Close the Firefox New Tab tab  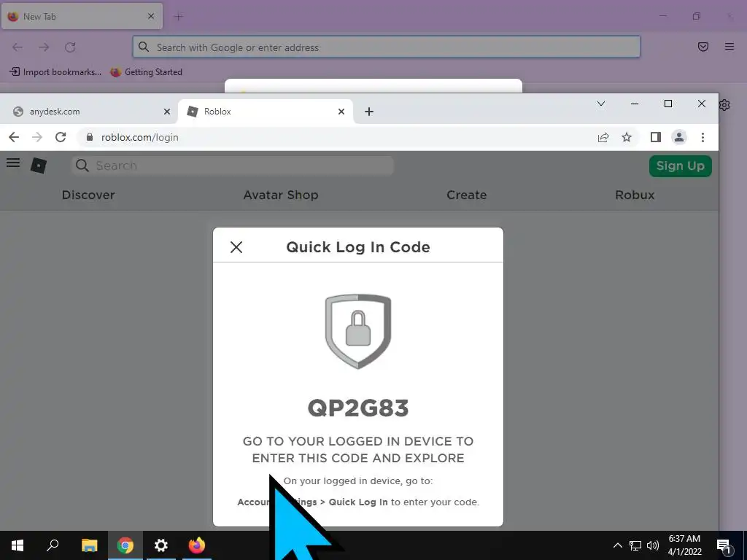coord(150,16)
